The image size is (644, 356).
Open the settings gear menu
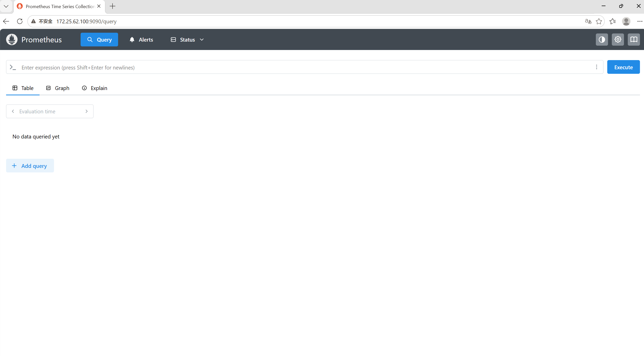coord(618,40)
